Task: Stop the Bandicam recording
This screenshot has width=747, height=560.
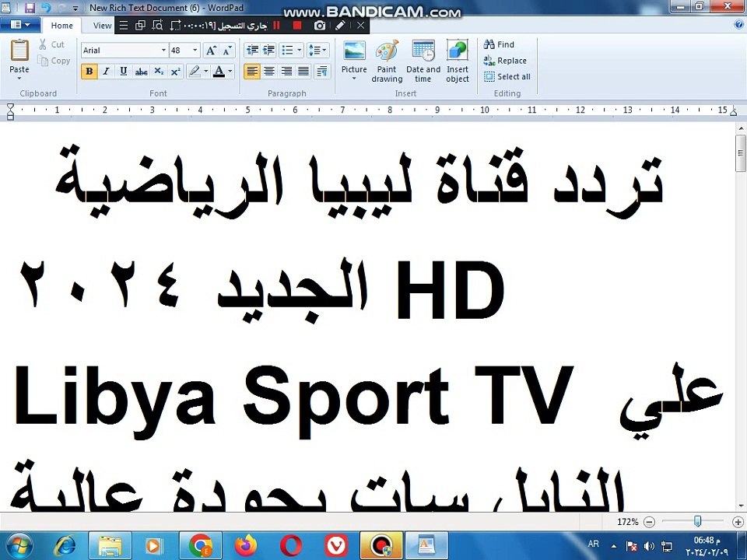Action: 297,25
